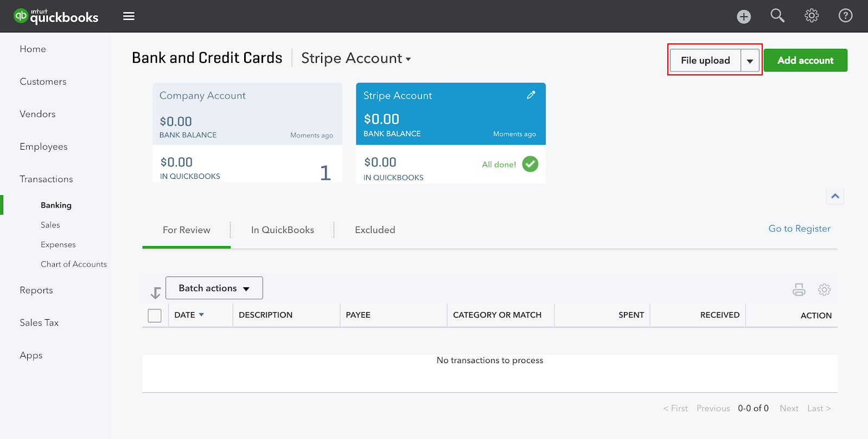This screenshot has width=868, height=439.
Task: Switch to the In QuickBooks tab
Action: (283, 230)
